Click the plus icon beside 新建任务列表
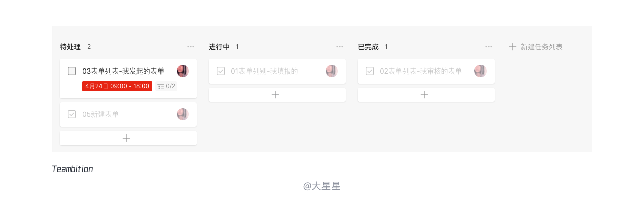This screenshot has width=644, height=206. [x=513, y=47]
